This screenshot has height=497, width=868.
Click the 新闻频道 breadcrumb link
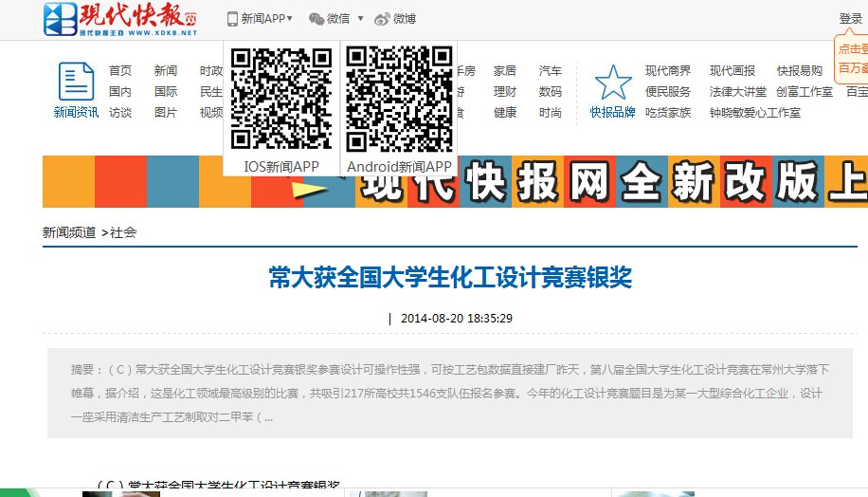pos(69,232)
